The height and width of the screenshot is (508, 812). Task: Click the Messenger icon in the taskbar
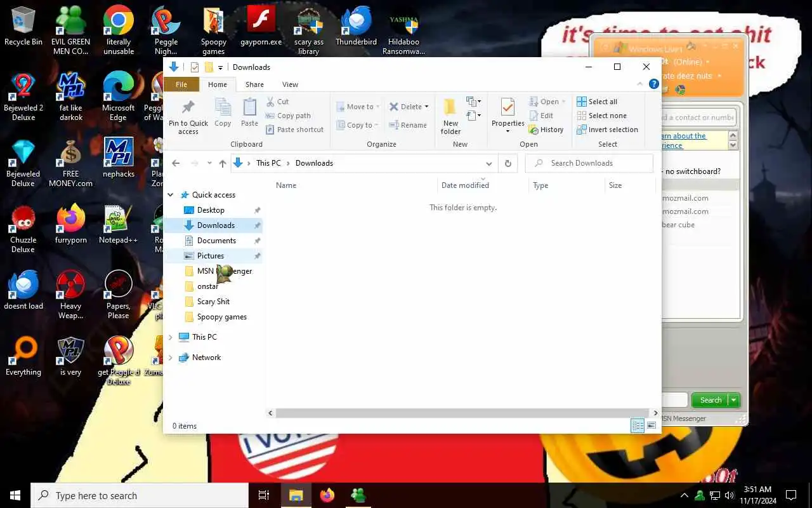pos(358,495)
